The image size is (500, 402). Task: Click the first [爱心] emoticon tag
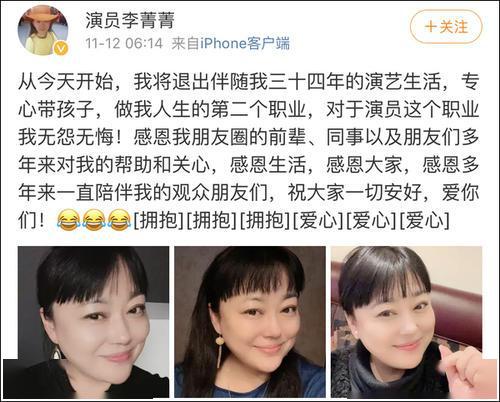click(318, 221)
